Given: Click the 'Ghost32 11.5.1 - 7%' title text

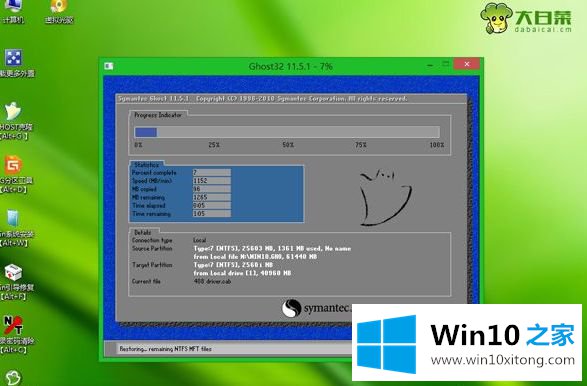Looking at the screenshot, I should (x=291, y=66).
